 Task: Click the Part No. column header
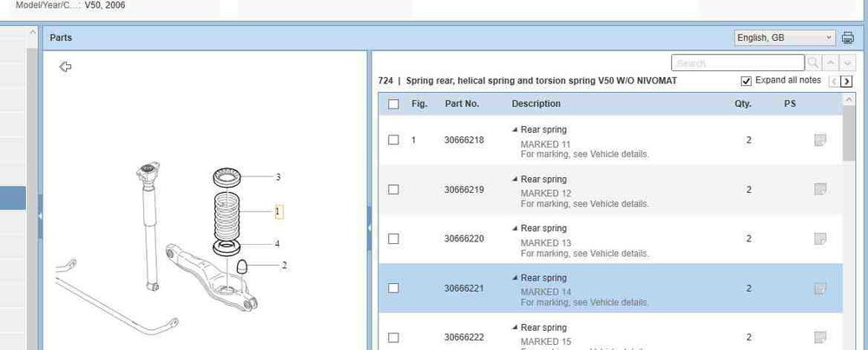[x=462, y=104]
